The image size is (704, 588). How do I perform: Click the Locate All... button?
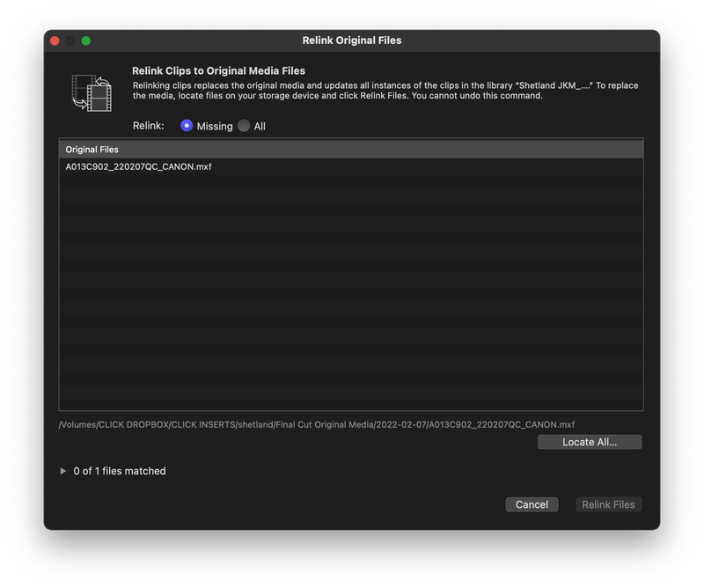pos(590,442)
